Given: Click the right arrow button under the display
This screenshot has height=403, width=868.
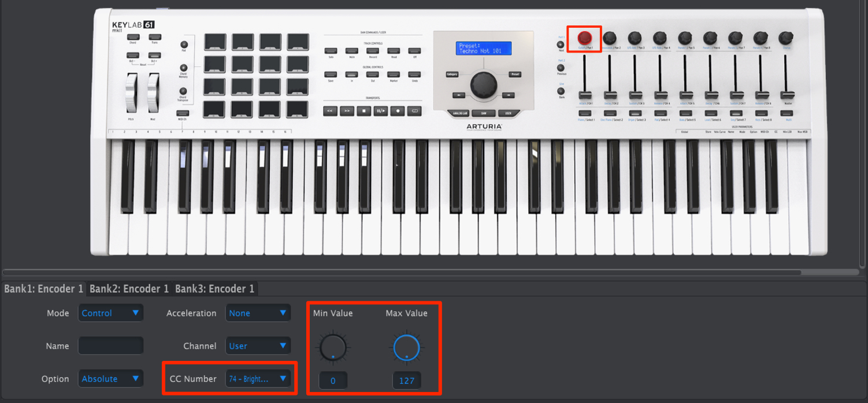Looking at the screenshot, I should pos(508,95).
